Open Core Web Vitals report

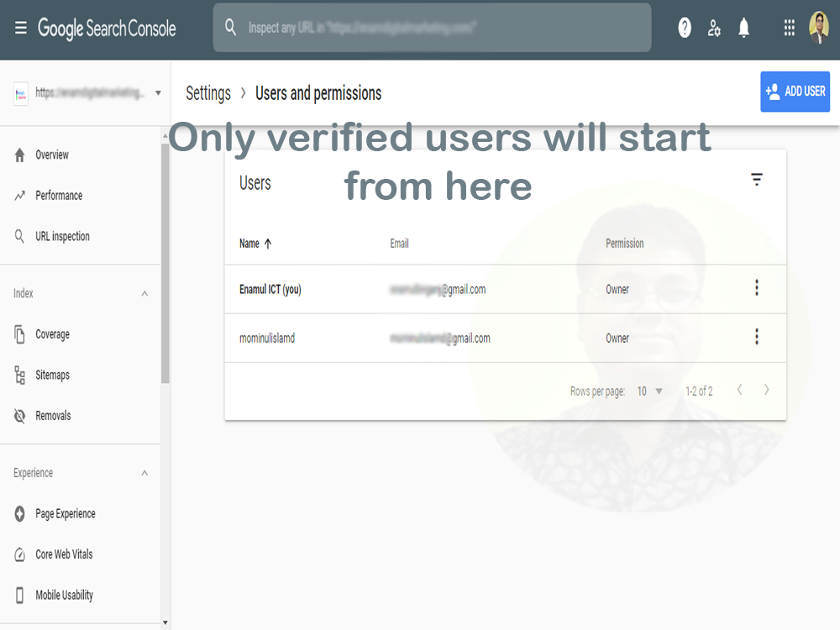coord(64,554)
